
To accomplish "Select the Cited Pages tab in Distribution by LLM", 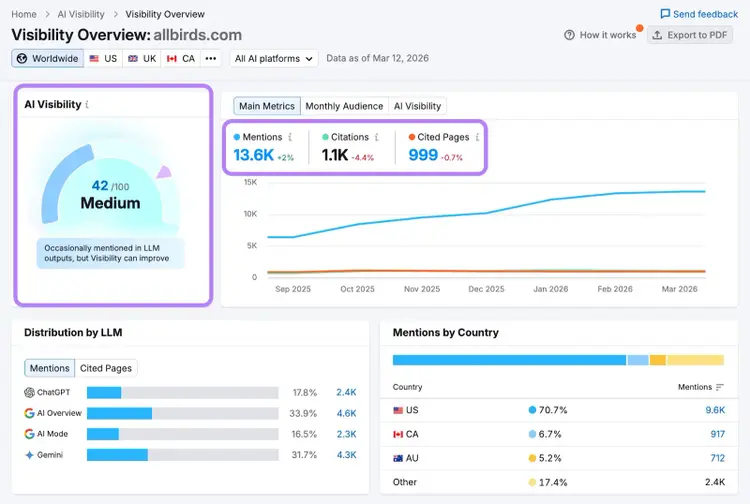I will tap(106, 368).
